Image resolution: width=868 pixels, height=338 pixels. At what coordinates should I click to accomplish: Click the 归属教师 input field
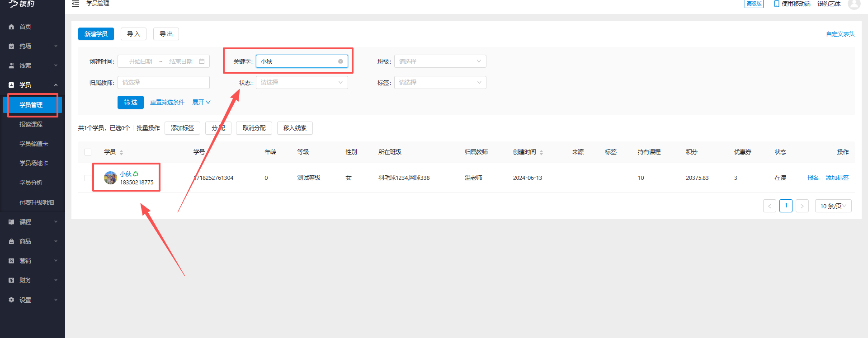[163, 83]
